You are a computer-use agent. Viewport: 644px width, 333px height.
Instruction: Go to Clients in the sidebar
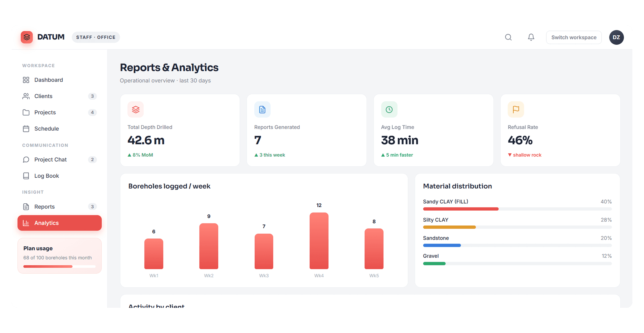(x=59, y=96)
